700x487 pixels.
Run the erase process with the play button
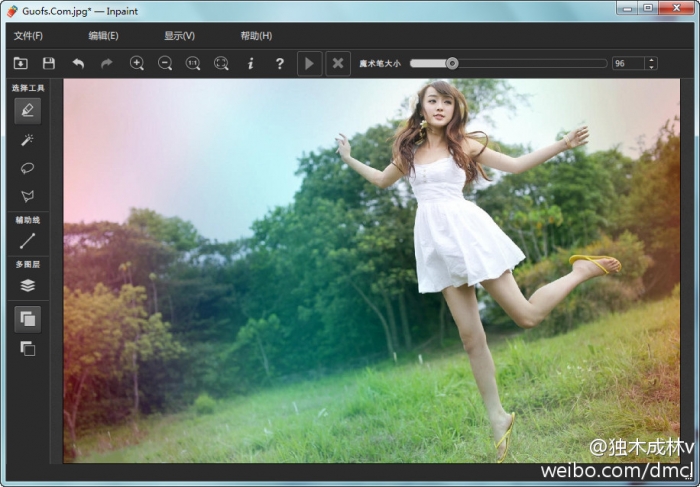click(x=309, y=63)
